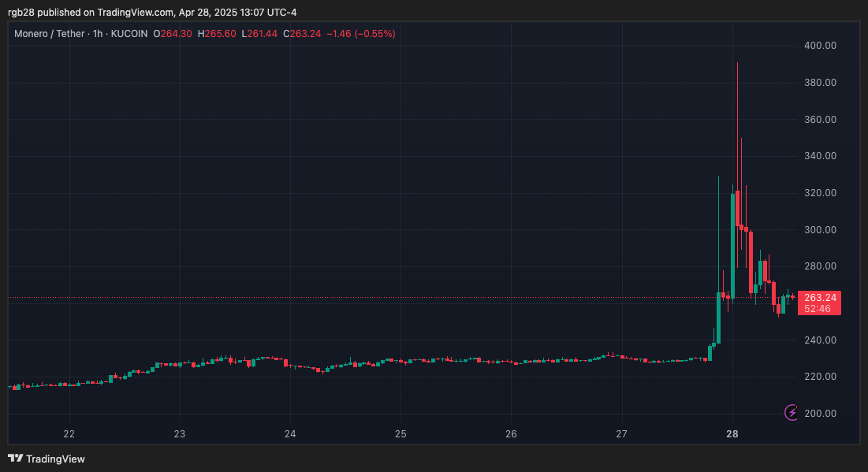The width and height of the screenshot is (868, 472).
Task: Click the 1h timeframe label in the legend
Action: click(x=99, y=34)
